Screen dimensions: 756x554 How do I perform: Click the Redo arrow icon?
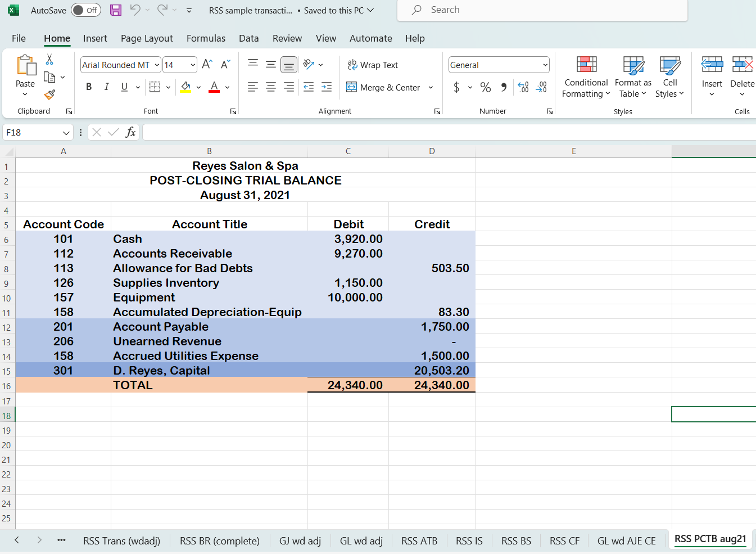pyautogui.click(x=162, y=10)
